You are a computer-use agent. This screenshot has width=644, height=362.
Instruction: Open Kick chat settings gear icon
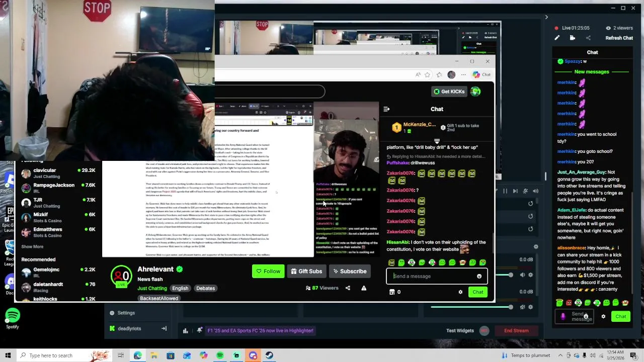(x=460, y=292)
